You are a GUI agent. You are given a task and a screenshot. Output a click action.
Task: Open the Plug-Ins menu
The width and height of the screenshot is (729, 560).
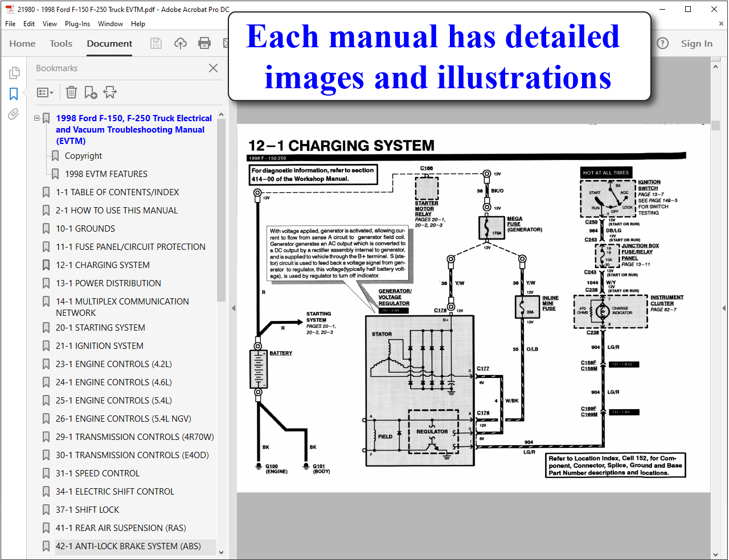(x=77, y=24)
